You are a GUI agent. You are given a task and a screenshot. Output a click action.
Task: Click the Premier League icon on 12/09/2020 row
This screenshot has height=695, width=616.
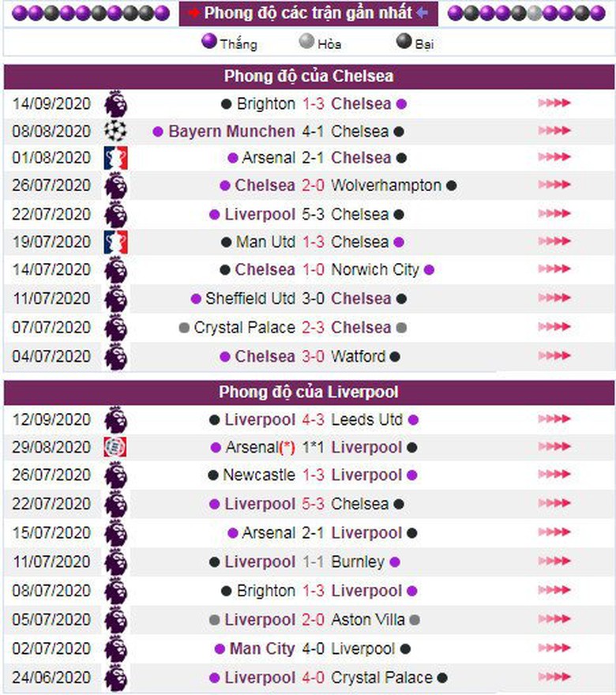[x=116, y=419]
